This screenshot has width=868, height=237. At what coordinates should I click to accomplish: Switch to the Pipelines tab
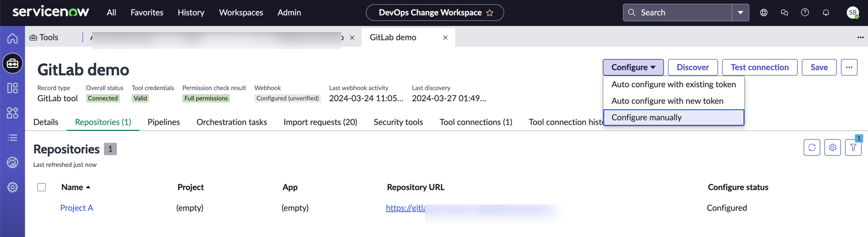pos(164,122)
